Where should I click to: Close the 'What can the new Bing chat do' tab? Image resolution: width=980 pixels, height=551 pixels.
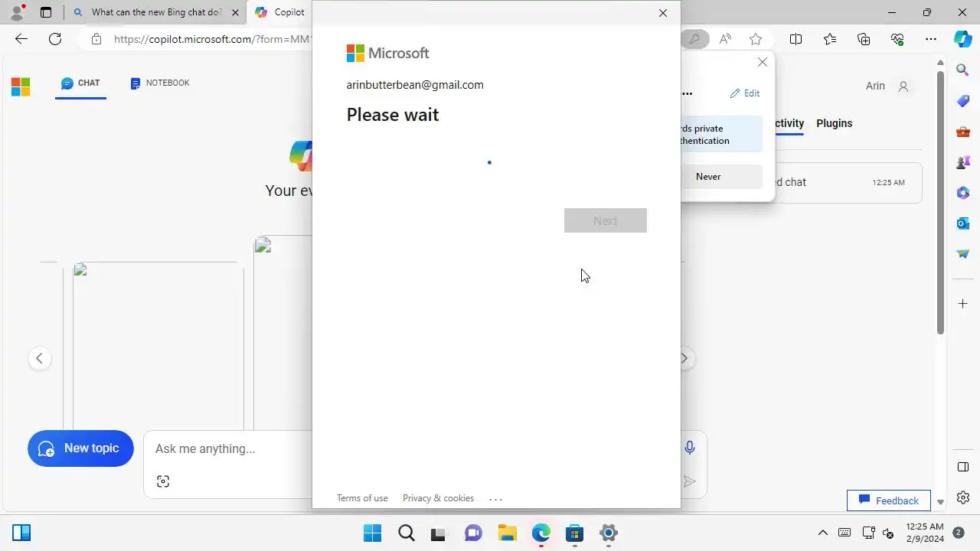pyautogui.click(x=235, y=12)
